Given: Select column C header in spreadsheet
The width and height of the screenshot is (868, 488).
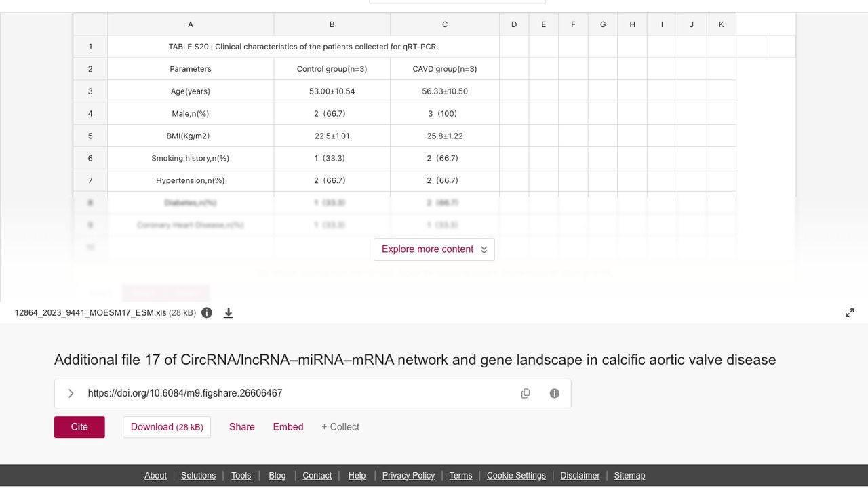Looking at the screenshot, I should point(445,24).
